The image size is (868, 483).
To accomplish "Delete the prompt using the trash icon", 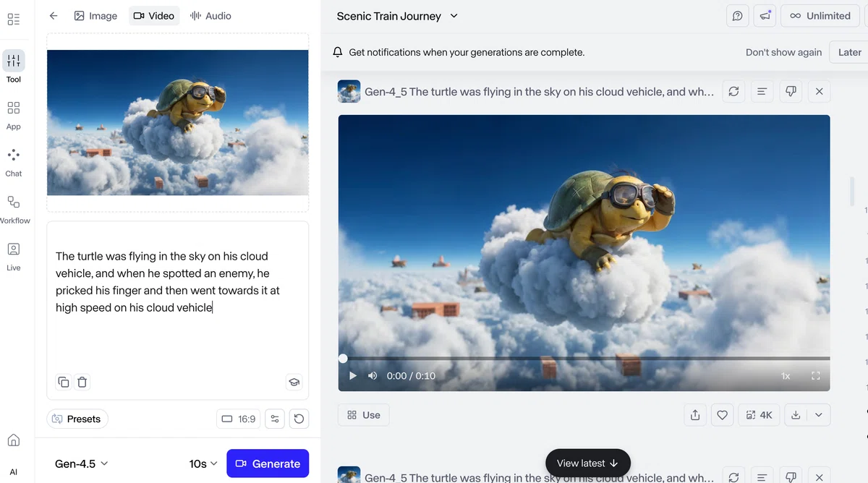I will (x=82, y=382).
